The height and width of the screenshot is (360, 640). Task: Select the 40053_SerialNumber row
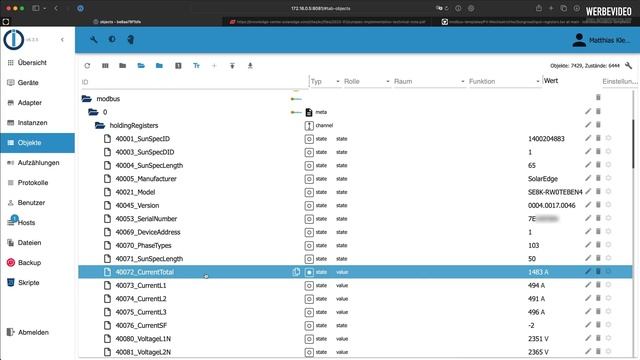pos(355,219)
